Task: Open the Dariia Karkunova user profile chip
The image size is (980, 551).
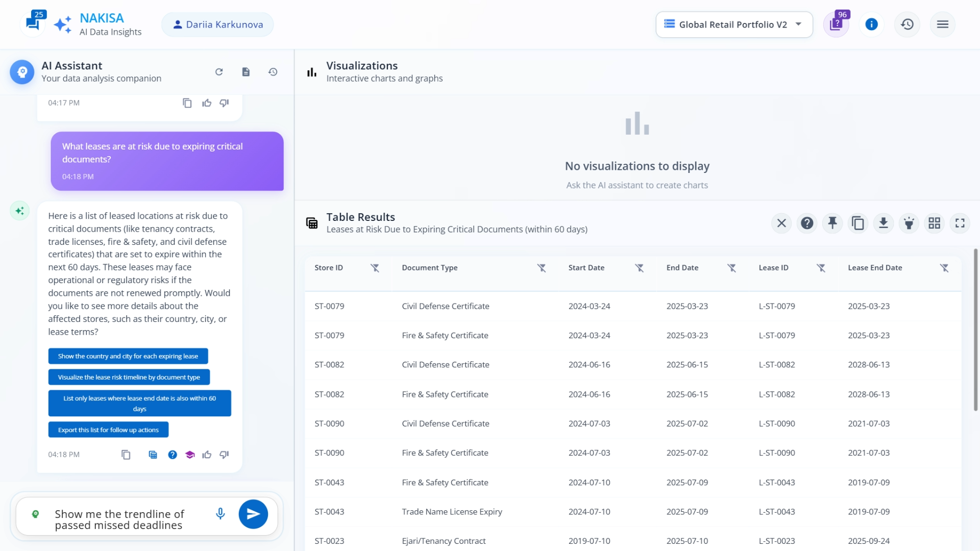Action: click(x=218, y=24)
